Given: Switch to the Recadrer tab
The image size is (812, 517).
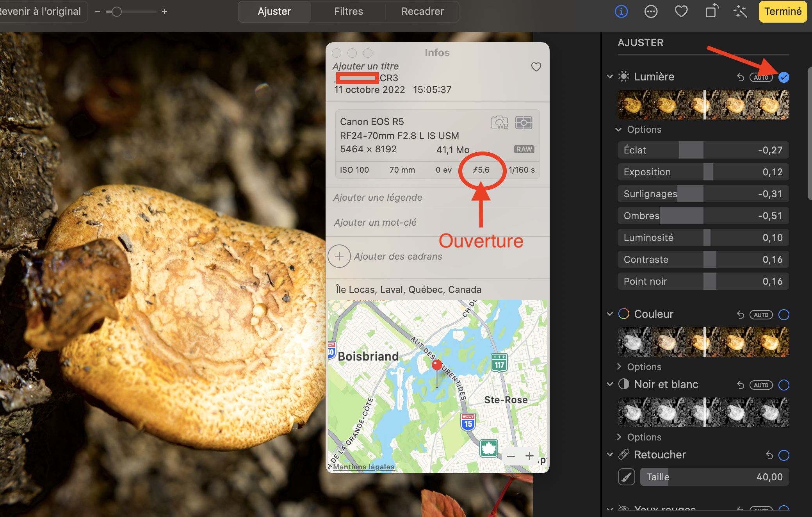Looking at the screenshot, I should [x=422, y=11].
